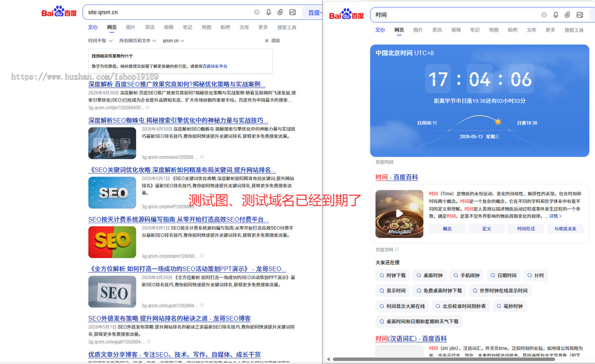Open image search icon in 时间 window
This screenshot has height=364, width=595.
(x=580, y=15)
